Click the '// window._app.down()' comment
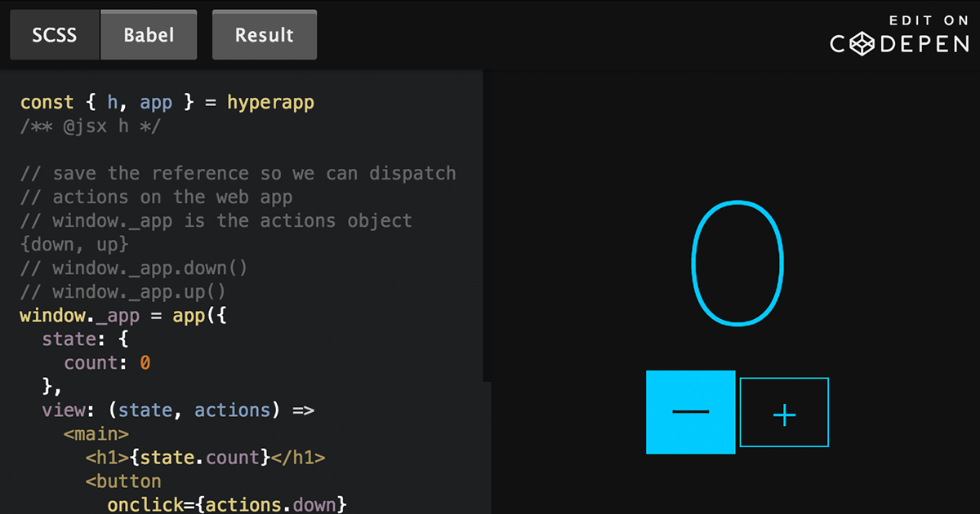 point(133,268)
